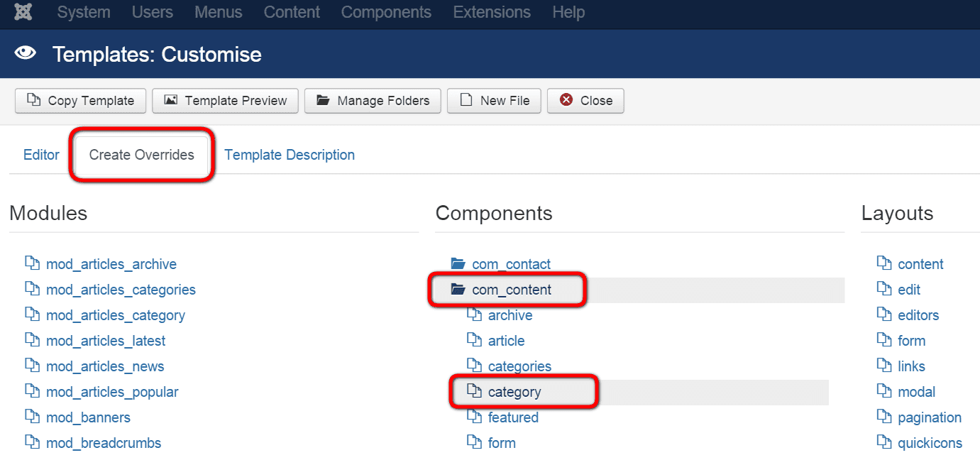Open the Help menu
Viewport: 980px width, 460px height.
click(568, 12)
